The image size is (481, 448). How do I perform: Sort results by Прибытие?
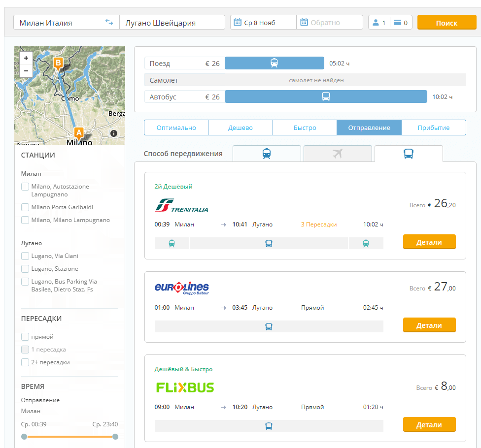point(434,128)
